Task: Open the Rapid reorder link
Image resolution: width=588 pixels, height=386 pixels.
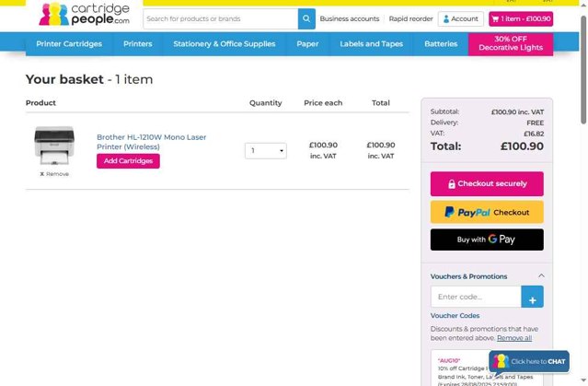Action: [410, 18]
